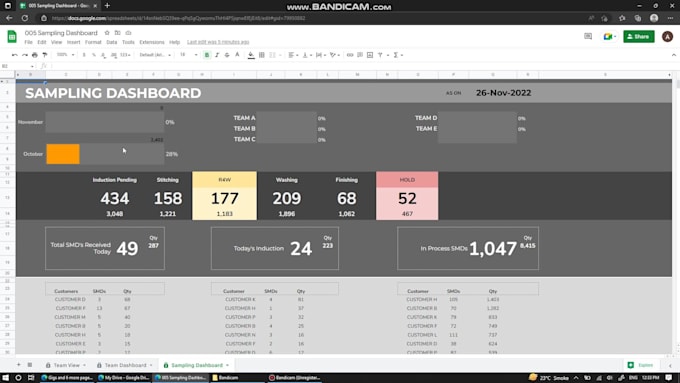
Task: Click the Explore button
Action: (641, 365)
